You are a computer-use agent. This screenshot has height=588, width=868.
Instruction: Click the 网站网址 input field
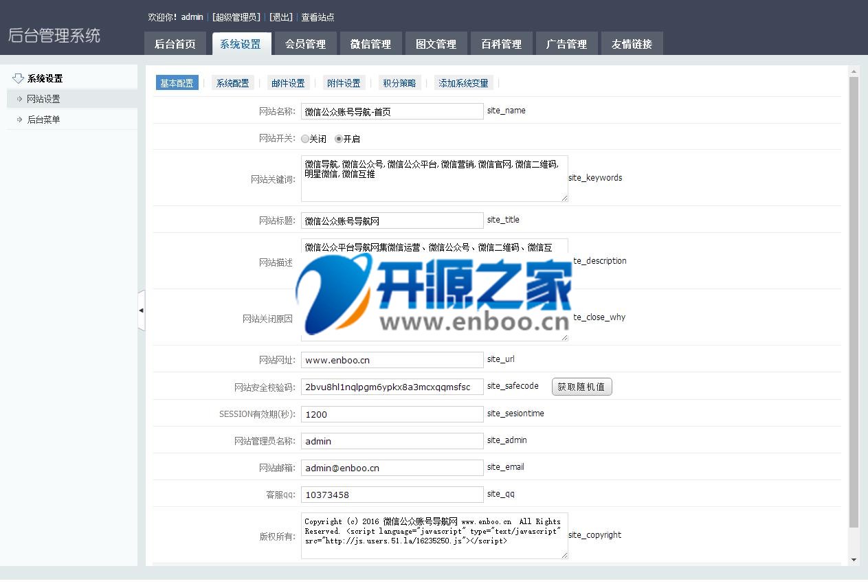[x=392, y=360]
